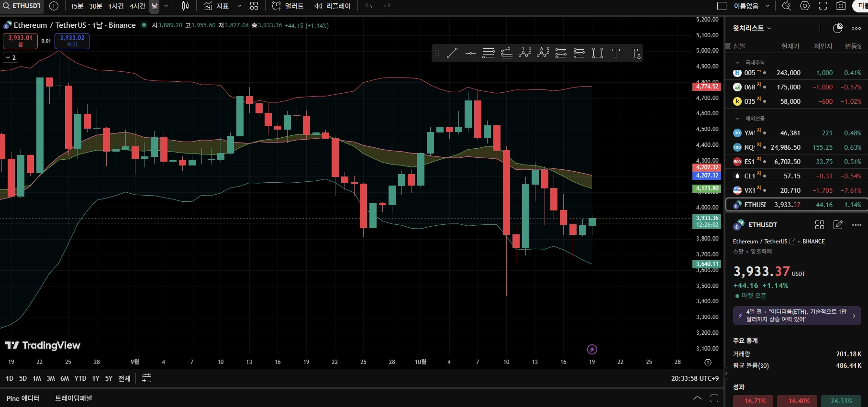This screenshot has width=868, height=407.
Task: Open the ETHUSDT details grid icon
Action: (820, 225)
